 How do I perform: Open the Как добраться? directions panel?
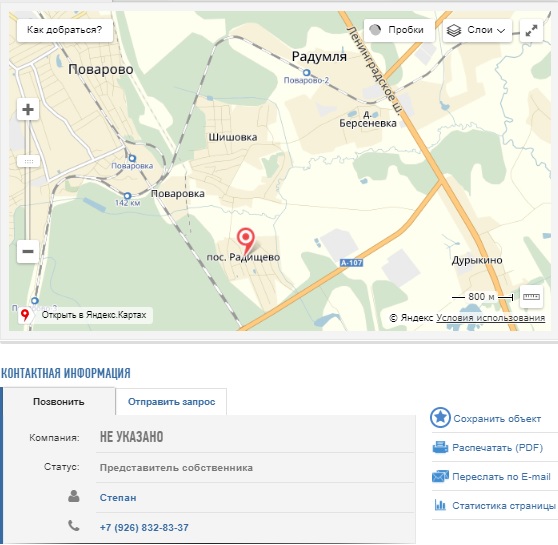pos(65,30)
